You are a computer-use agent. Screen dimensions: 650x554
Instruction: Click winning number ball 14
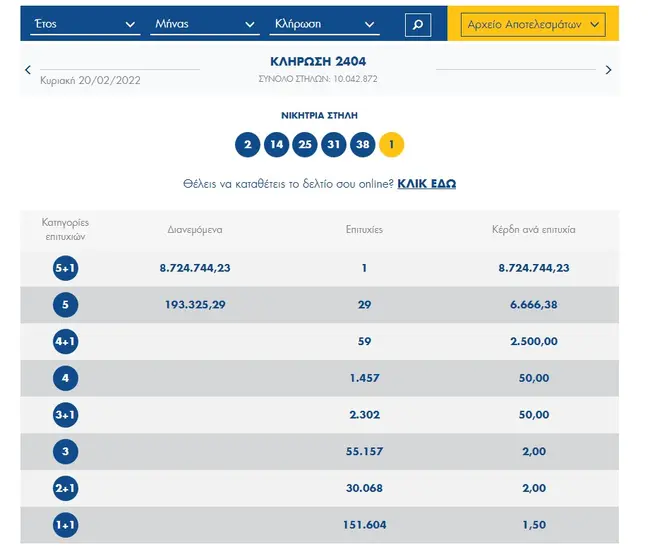(276, 145)
